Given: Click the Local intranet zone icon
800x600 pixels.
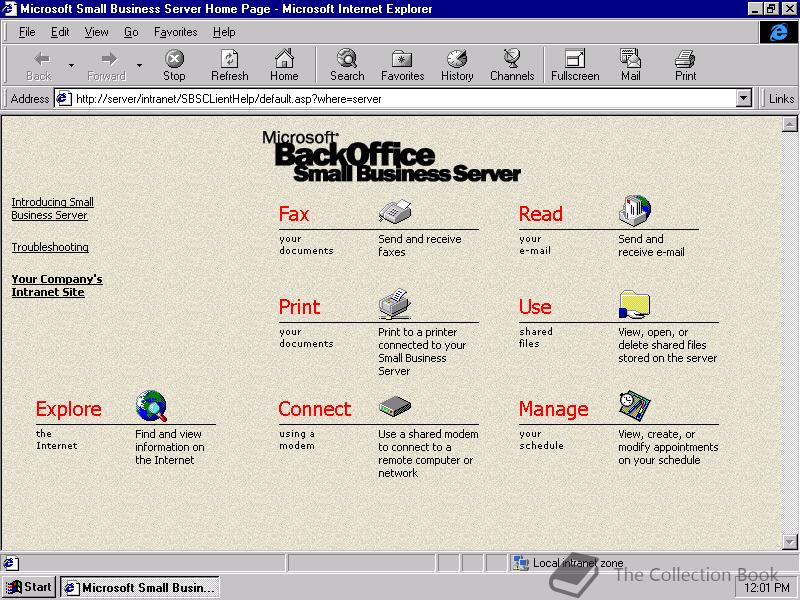Looking at the screenshot, I should tap(521, 563).
